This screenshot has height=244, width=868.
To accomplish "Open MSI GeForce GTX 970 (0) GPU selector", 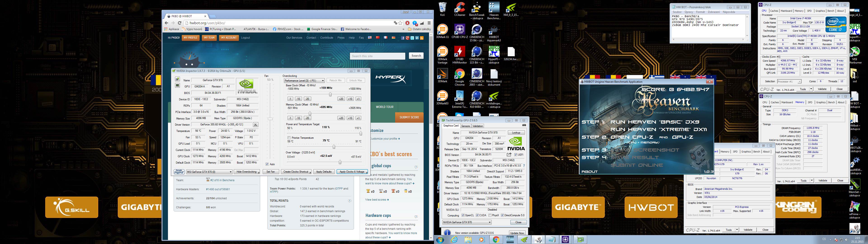I will [209, 172].
